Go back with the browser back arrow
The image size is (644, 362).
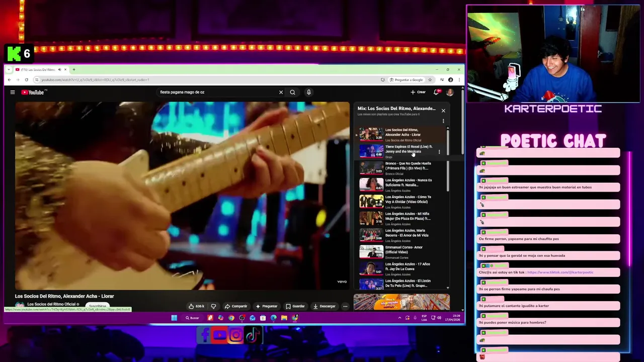[9, 80]
